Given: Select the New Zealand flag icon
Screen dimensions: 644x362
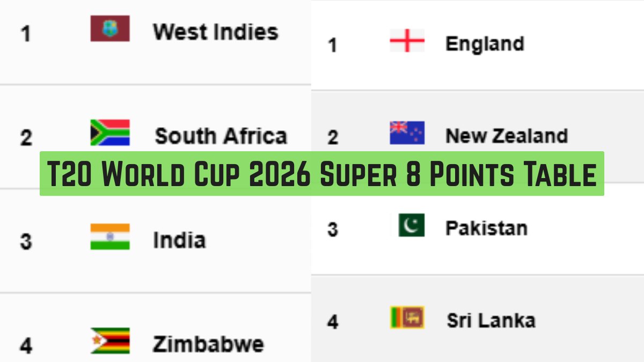Looking at the screenshot, I should tap(407, 132).
